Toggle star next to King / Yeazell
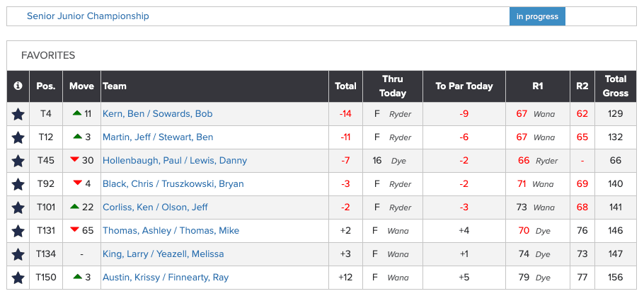This screenshot has width=644, height=296. coord(18,254)
